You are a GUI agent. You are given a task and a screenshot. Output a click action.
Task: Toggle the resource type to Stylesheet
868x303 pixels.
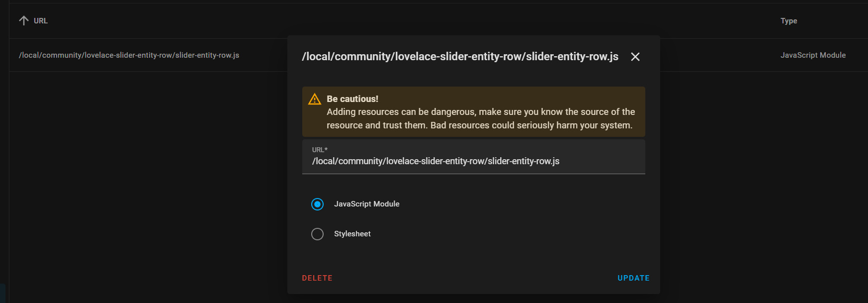(318, 234)
